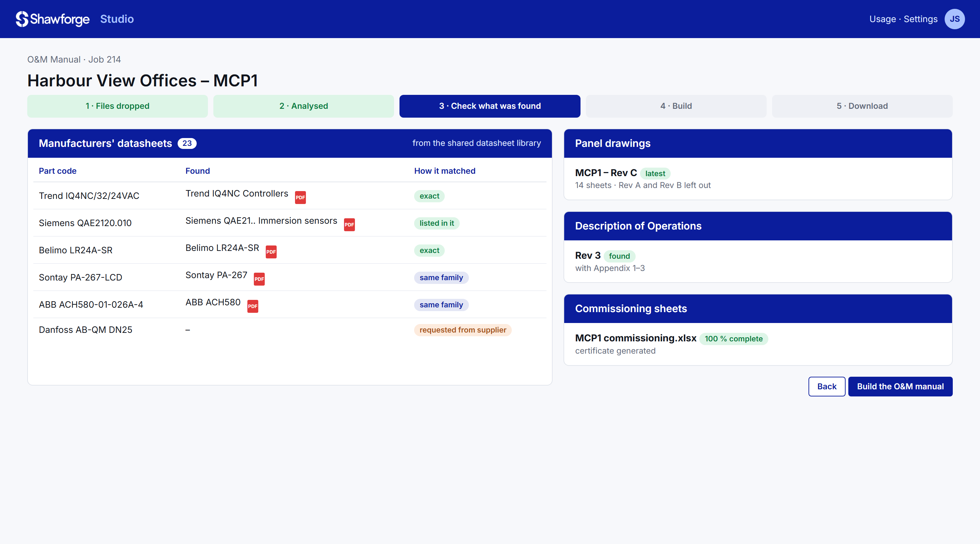Click the Back button
980x544 pixels.
coord(827,386)
